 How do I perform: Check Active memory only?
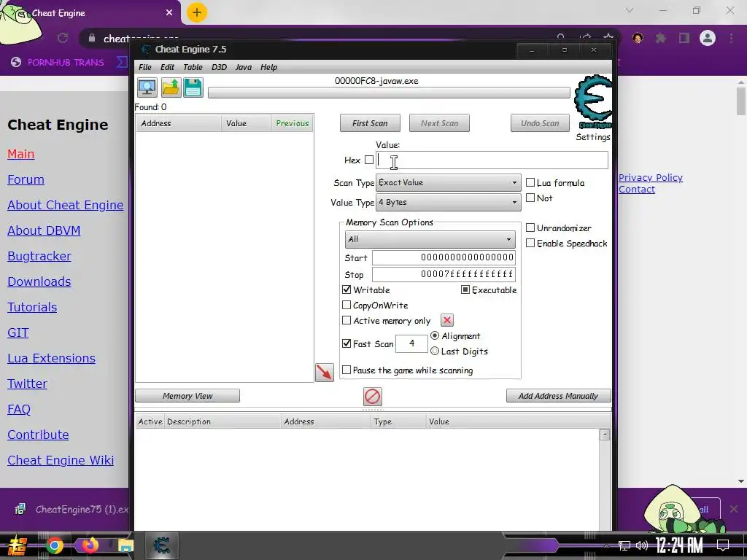coord(347,321)
